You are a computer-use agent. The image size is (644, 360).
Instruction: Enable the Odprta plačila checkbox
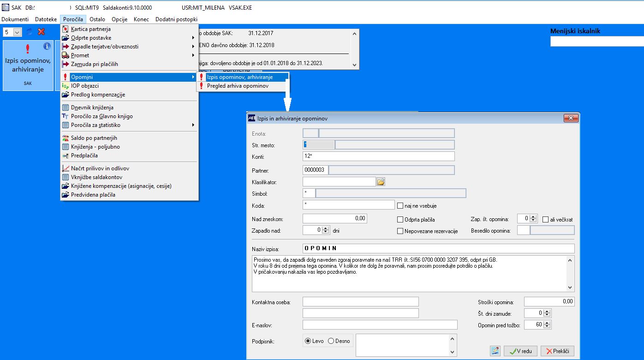(x=400, y=220)
